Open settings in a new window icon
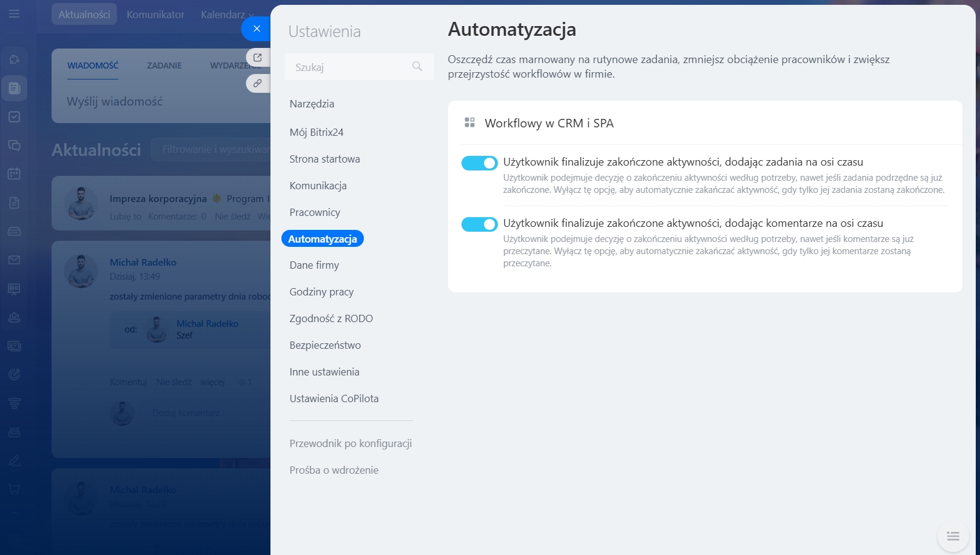980x555 pixels. (x=258, y=58)
